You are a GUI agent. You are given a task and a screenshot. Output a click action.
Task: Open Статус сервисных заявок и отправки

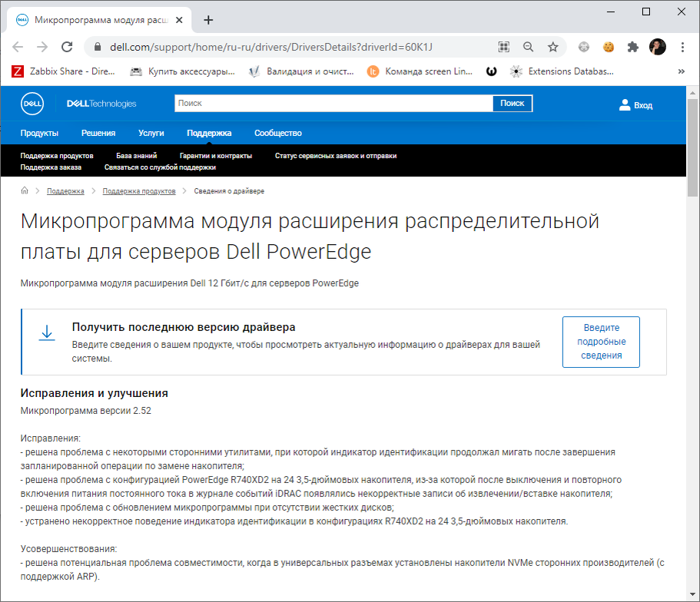336,156
